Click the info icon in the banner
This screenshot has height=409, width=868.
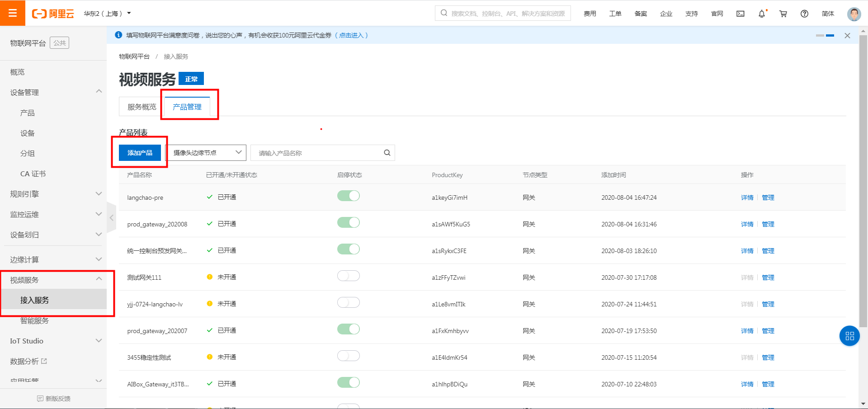click(x=118, y=35)
